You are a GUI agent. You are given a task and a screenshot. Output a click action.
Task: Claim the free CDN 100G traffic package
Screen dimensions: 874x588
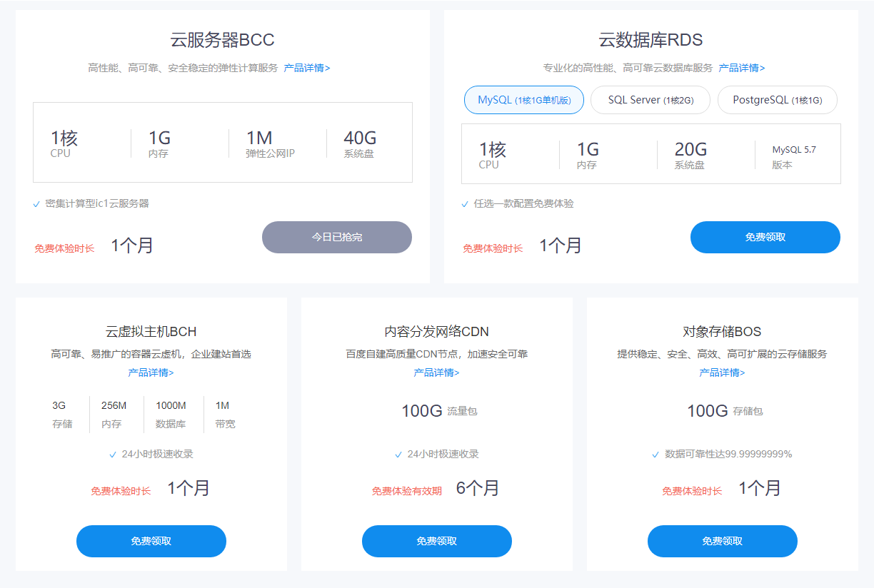point(436,541)
